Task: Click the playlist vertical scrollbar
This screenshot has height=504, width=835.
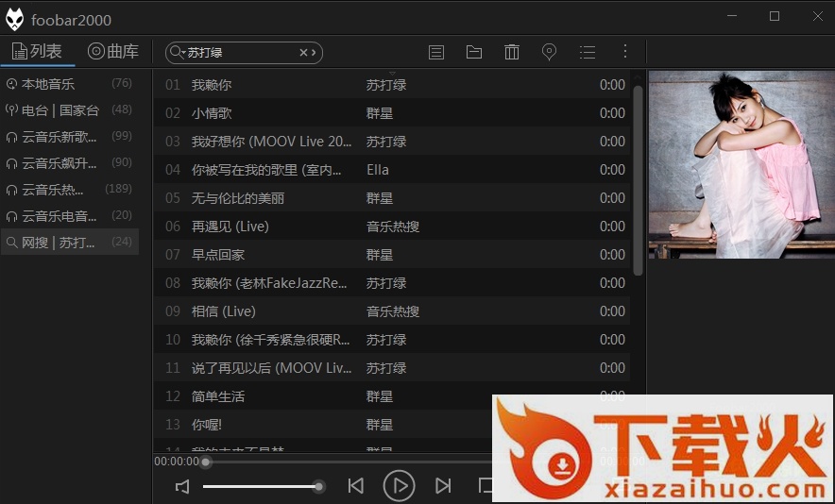Action: coord(638,181)
